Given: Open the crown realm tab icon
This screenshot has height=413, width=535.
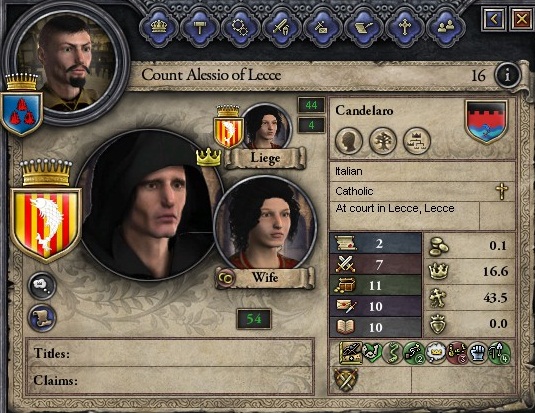Looking at the screenshot, I should point(159,26).
